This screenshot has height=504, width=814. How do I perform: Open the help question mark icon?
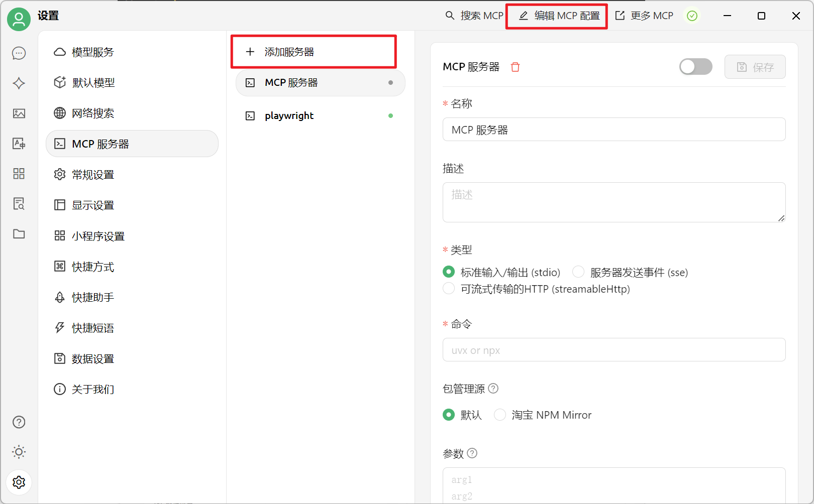pyautogui.click(x=19, y=422)
